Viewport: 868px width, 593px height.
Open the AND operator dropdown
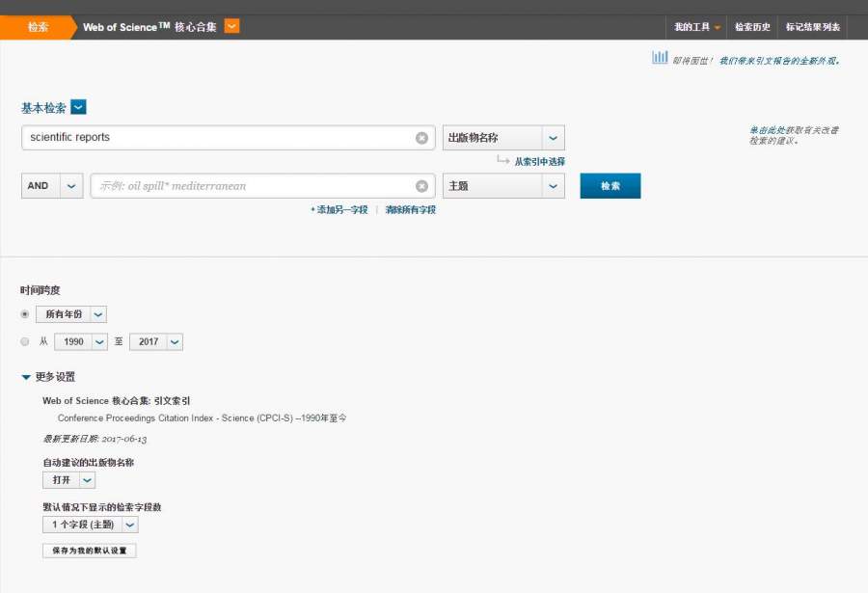52,186
